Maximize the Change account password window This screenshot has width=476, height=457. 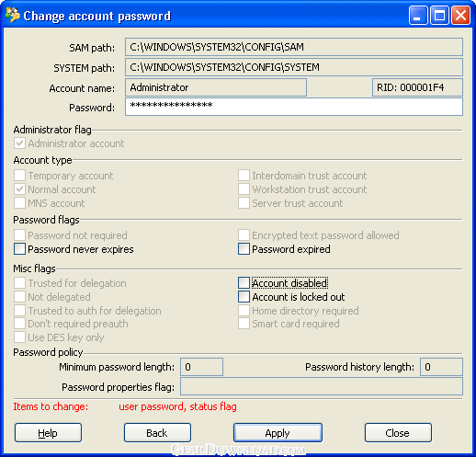tap(439, 15)
